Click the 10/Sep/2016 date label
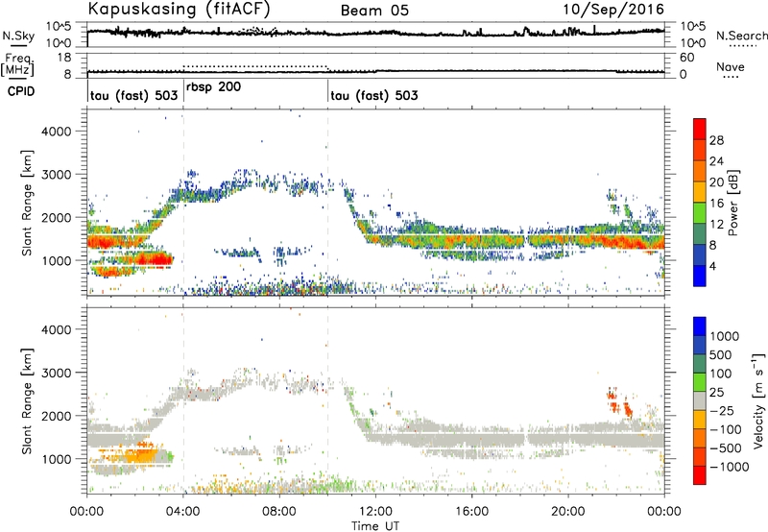768x532 pixels. click(613, 9)
